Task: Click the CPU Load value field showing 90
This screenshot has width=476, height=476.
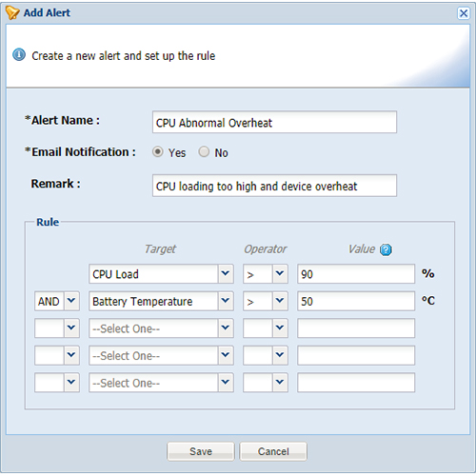Action: pos(356,274)
